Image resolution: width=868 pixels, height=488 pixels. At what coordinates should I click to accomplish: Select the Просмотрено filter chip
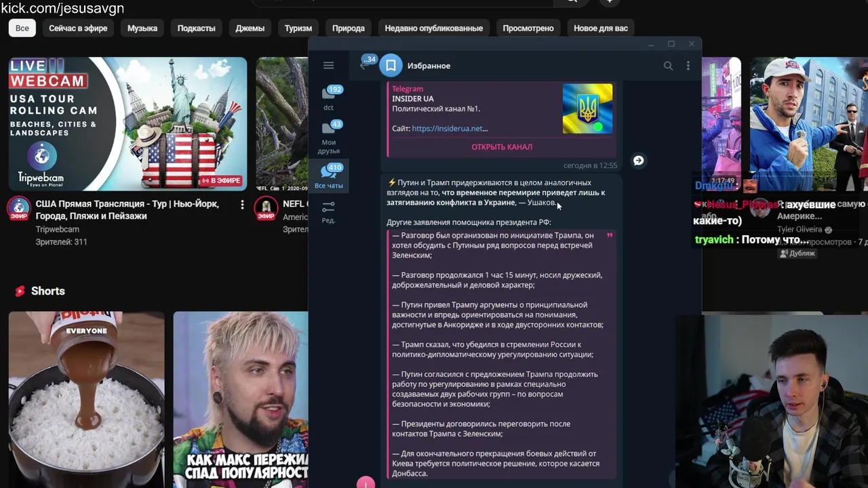click(x=528, y=28)
